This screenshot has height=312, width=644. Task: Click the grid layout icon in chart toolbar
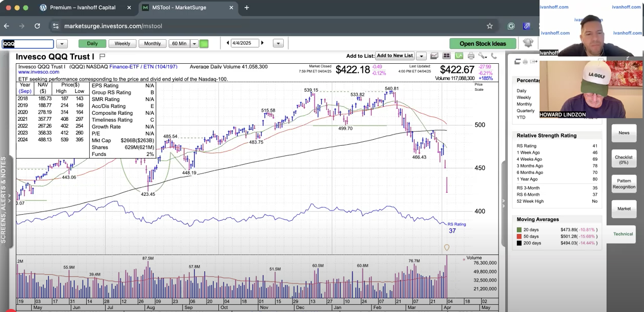(x=447, y=56)
